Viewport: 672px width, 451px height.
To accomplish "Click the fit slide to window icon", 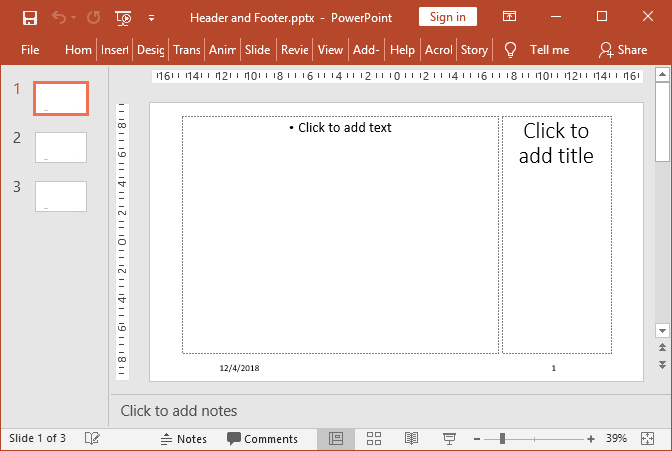I will click(655, 438).
